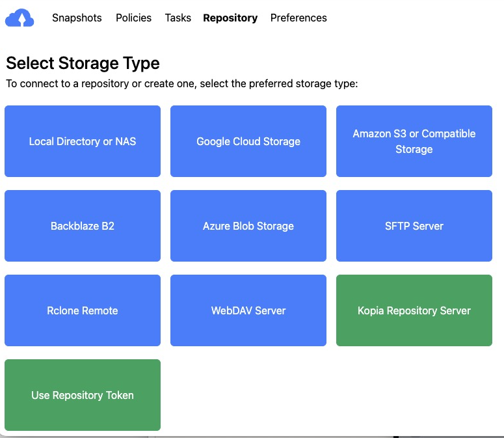Choose the SFTP Server option

pos(414,226)
